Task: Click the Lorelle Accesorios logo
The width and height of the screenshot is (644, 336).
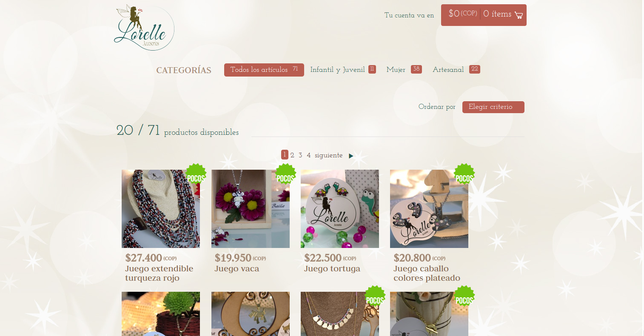Action: click(144, 28)
